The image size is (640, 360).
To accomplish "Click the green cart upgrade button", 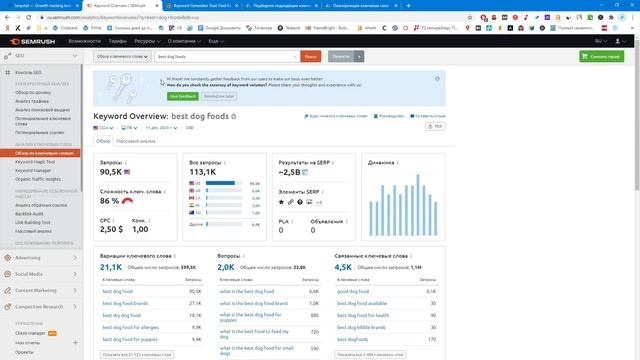I will click(x=602, y=56).
